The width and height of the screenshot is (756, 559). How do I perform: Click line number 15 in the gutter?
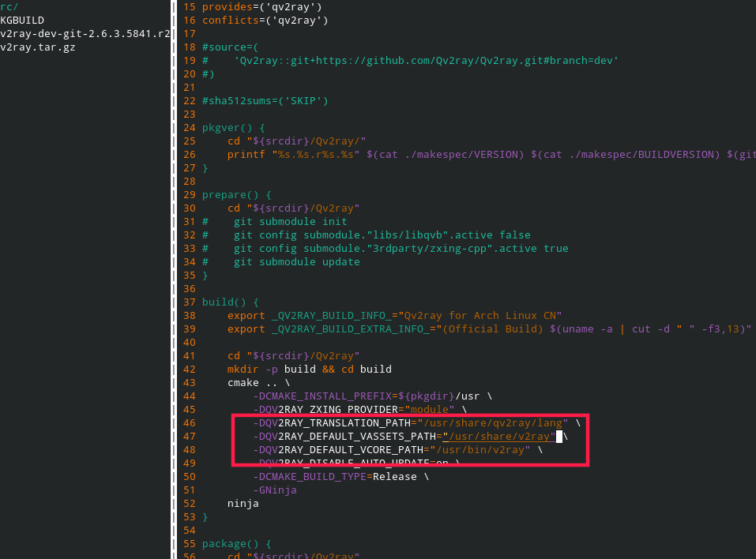(190, 7)
